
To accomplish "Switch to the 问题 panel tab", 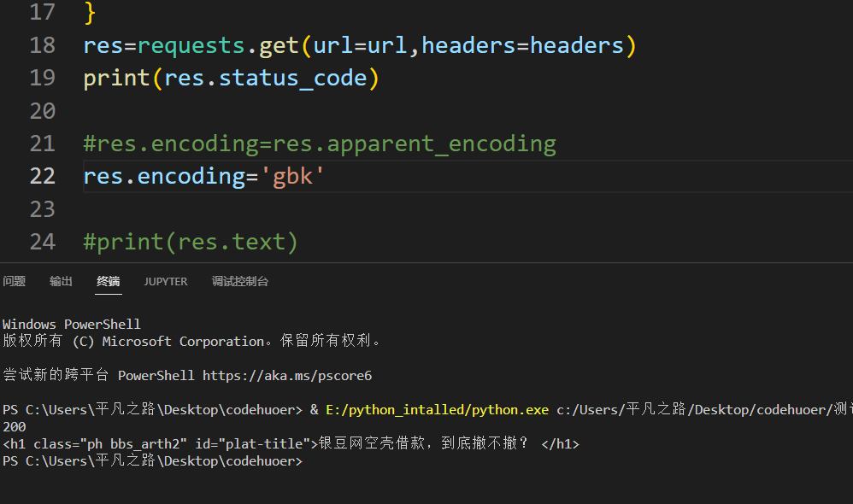I will pos(14,281).
